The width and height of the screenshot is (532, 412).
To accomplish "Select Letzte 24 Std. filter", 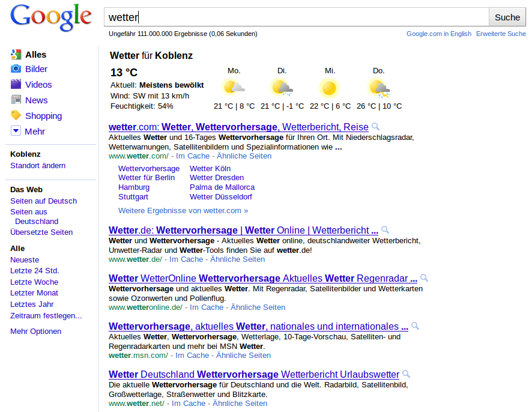I will click(34, 271).
